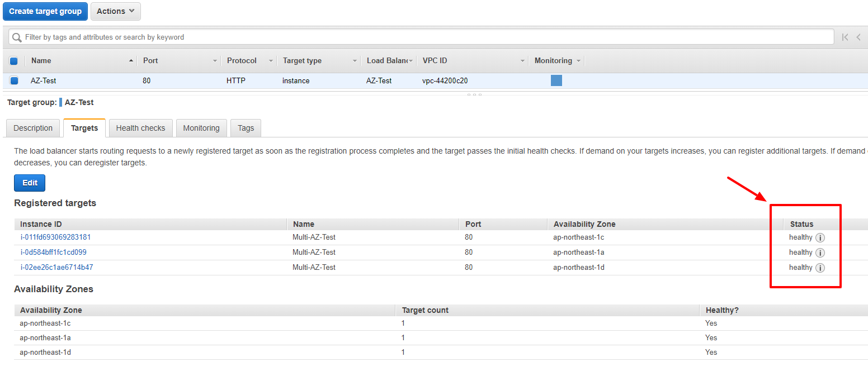Click the info icon next to i-0d584bff1fc1cd099's healthy status
The width and height of the screenshot is (868, 376).
pos(820,253)
